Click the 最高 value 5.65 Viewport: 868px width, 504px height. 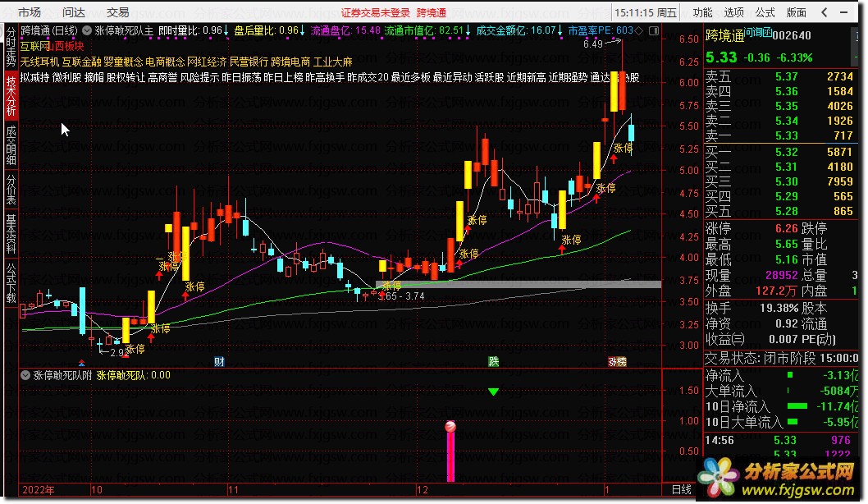tap(787, 245)
